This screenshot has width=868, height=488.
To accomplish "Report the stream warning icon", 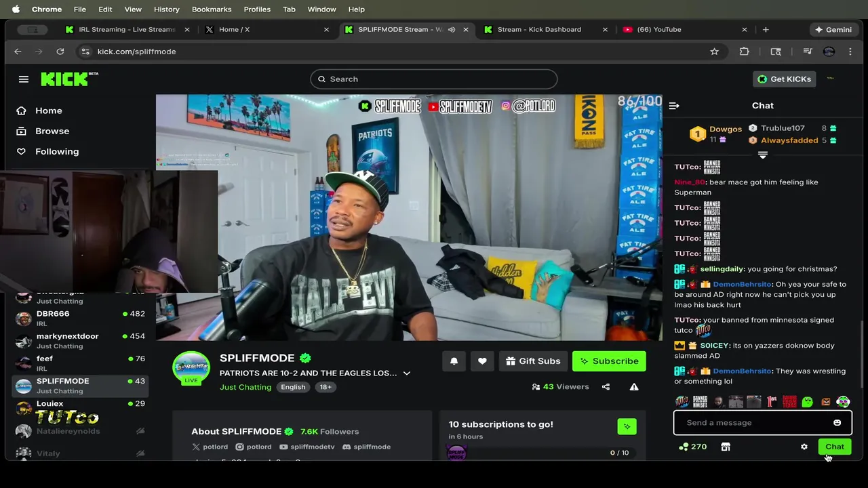I will coord(634,387).
